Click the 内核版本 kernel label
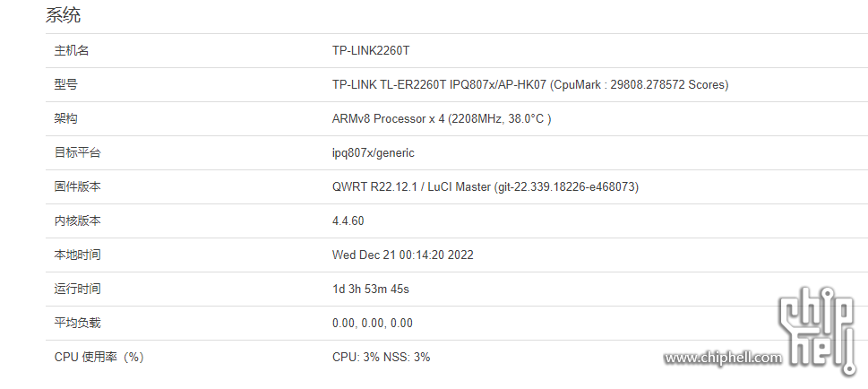Image resolution: width=868 pixels, height=389 pixels. 78,220
